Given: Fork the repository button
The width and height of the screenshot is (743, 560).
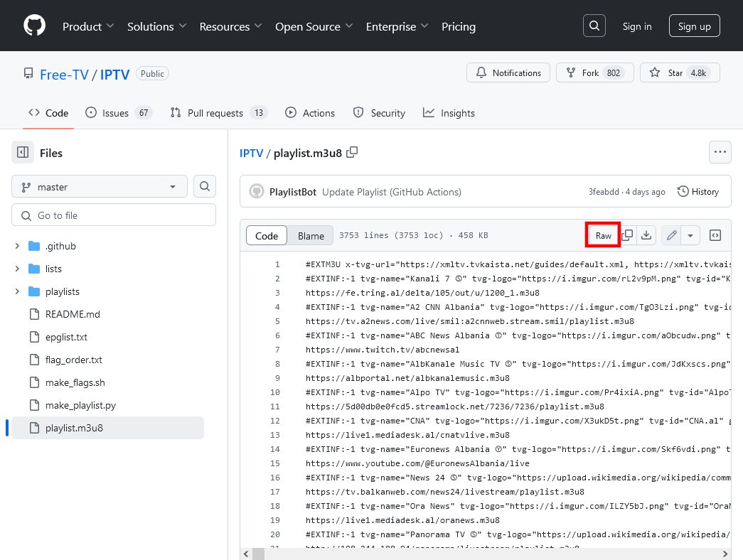Looking at the screenshot, I should click(x=595, y=72).
